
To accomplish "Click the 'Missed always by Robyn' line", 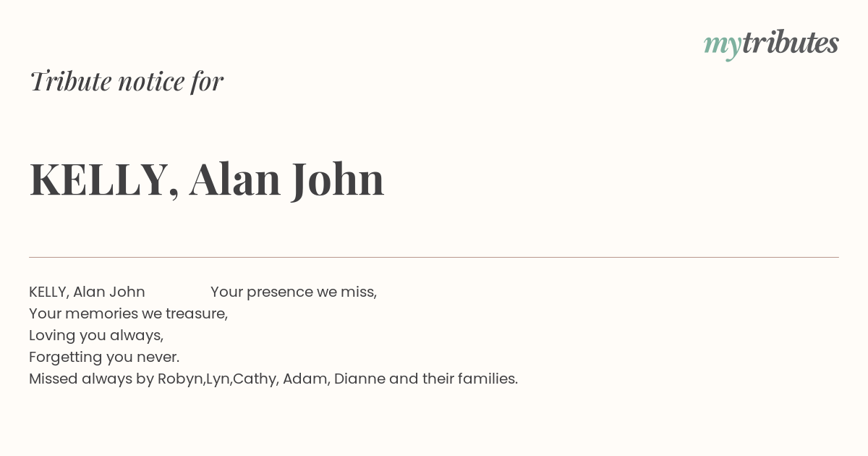I will pos(273,379).
